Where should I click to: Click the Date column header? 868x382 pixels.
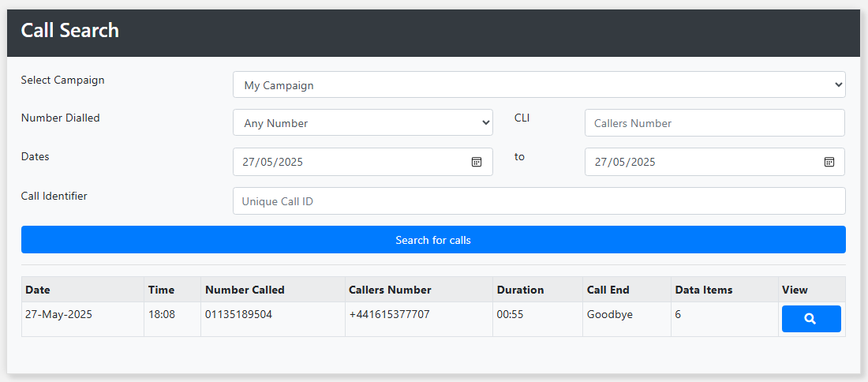coord(38,290)
